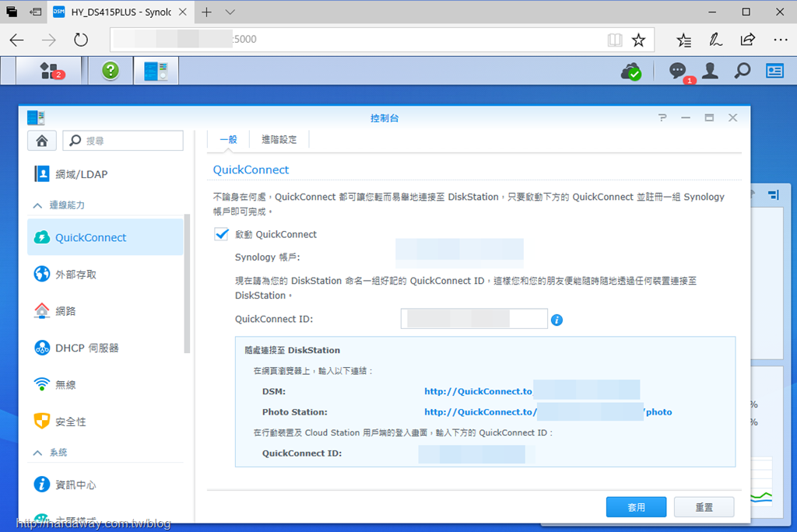Image resolution: width=797 pixels, height=532 pixels.
Task: Open Control Panel help question mark
Action: click(662, 117)
